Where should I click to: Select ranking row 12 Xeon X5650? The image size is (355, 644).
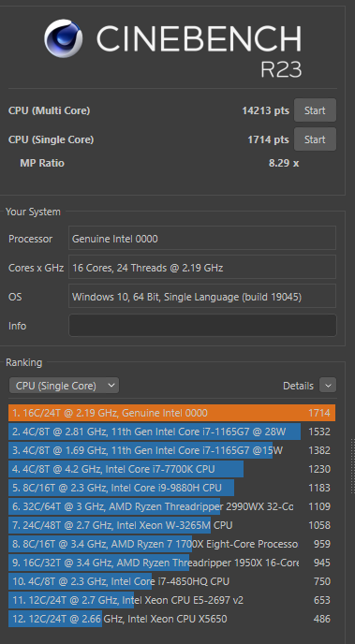pyautogui.click(x=171, y=619)
